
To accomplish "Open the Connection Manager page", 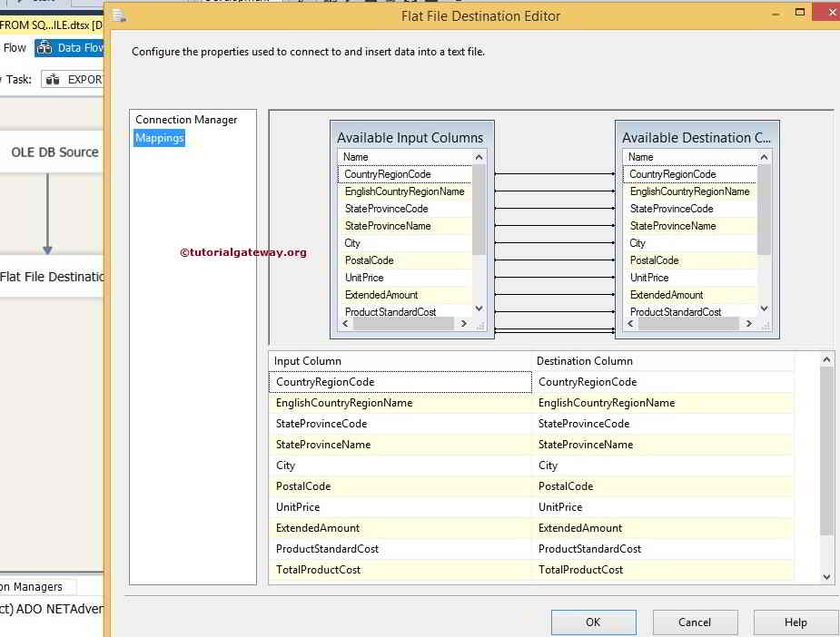I will pos(186,120).
